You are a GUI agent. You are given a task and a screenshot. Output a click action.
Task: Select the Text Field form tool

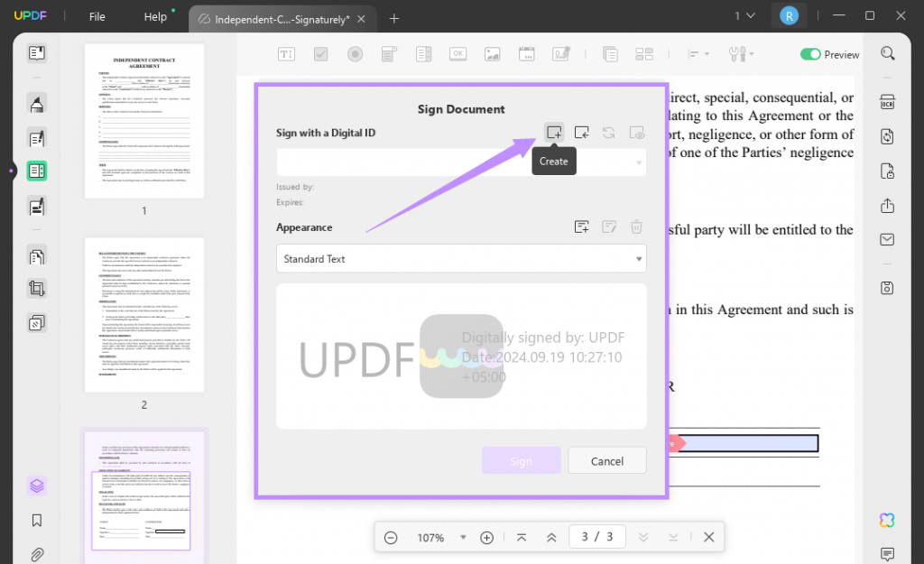[285, 53]
